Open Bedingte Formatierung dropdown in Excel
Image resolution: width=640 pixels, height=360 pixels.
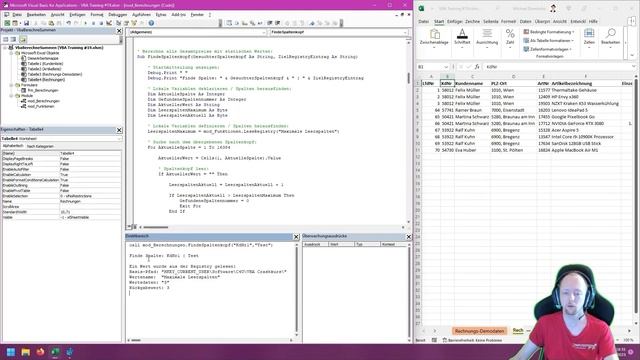click(549, 32)
